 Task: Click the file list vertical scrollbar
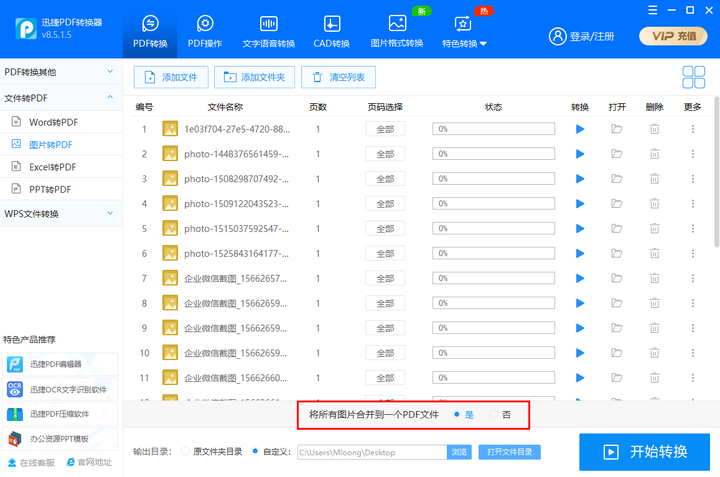(x=717, y=172)
